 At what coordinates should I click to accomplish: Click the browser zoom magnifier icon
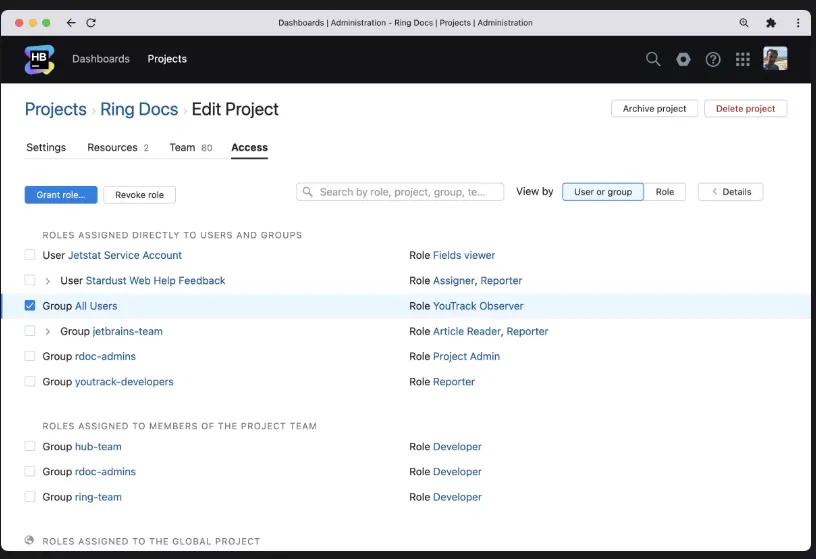744,22
